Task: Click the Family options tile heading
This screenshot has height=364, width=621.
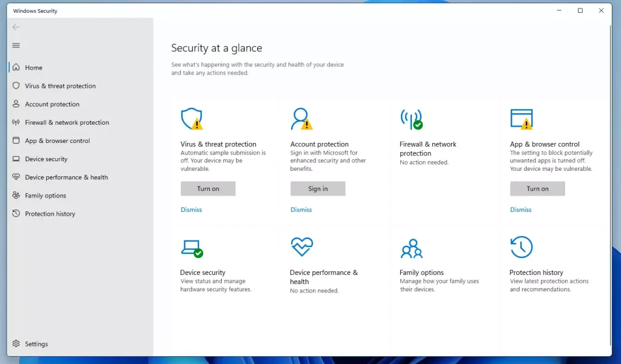Action: [x=421, y=272]
